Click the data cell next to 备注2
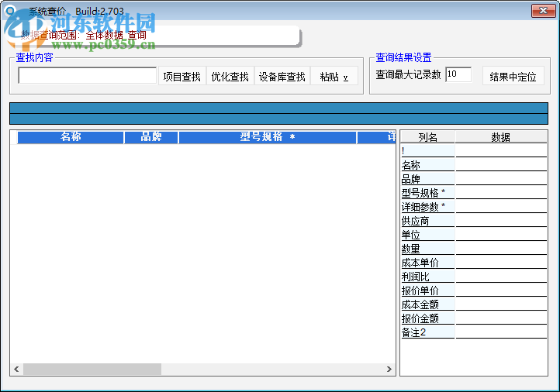 point(501,332)
